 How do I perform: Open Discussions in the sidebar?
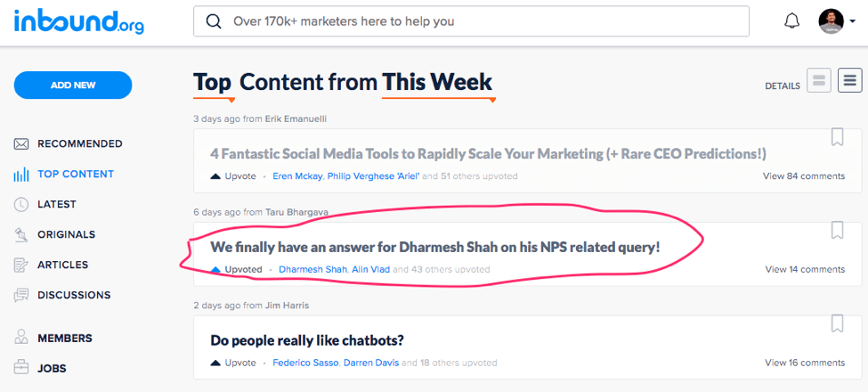73,295
